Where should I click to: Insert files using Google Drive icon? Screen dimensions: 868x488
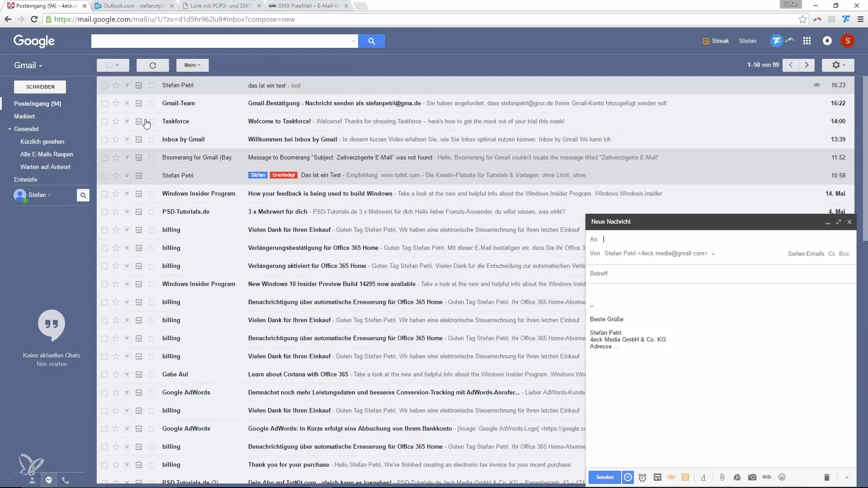[x=737, y=478]
